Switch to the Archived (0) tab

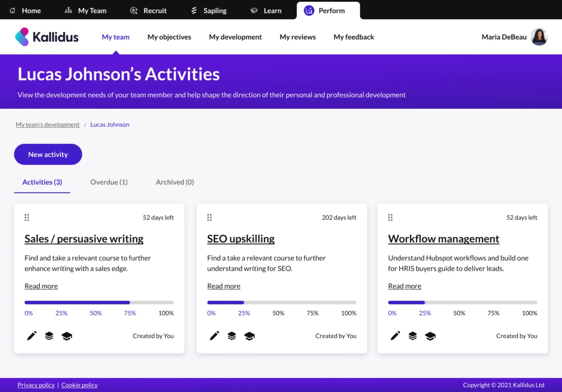point(175,182)
